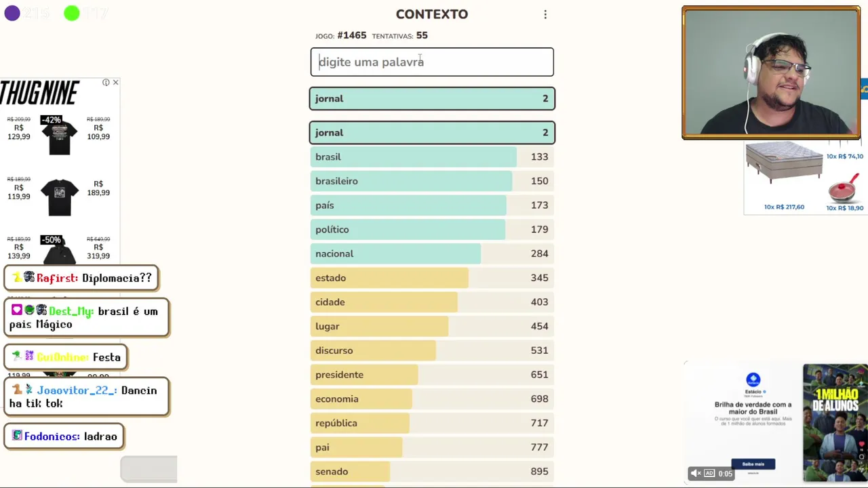
Task: Click the Estácio logo in the ad
Action: coord(753,380)
